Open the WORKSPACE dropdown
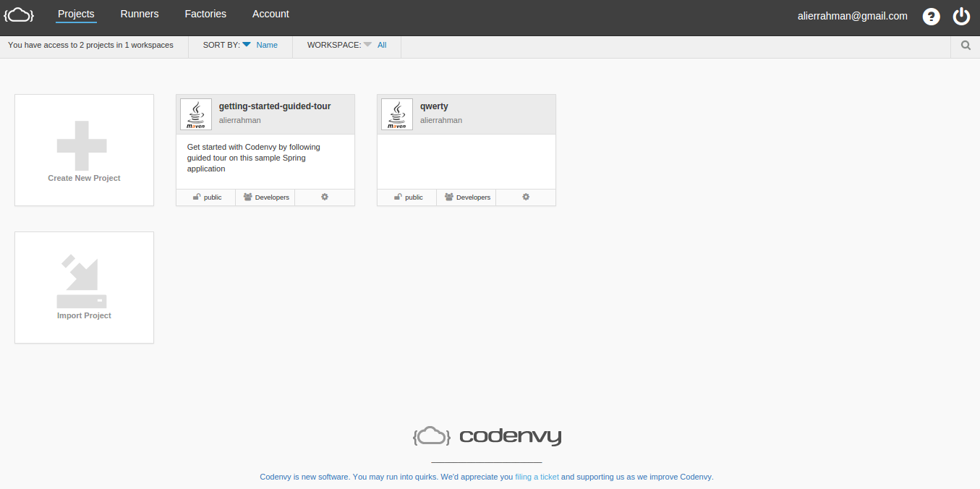Image resolution: width=980 pixels, height=489 pixels. [367, 45]
